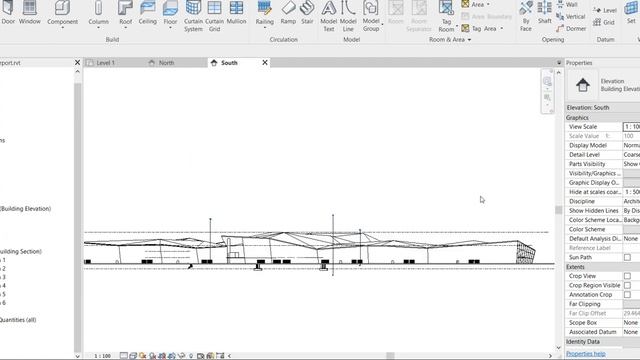
Task: Edit Graphic Display Options button
Action: click(x=631, y=183)
